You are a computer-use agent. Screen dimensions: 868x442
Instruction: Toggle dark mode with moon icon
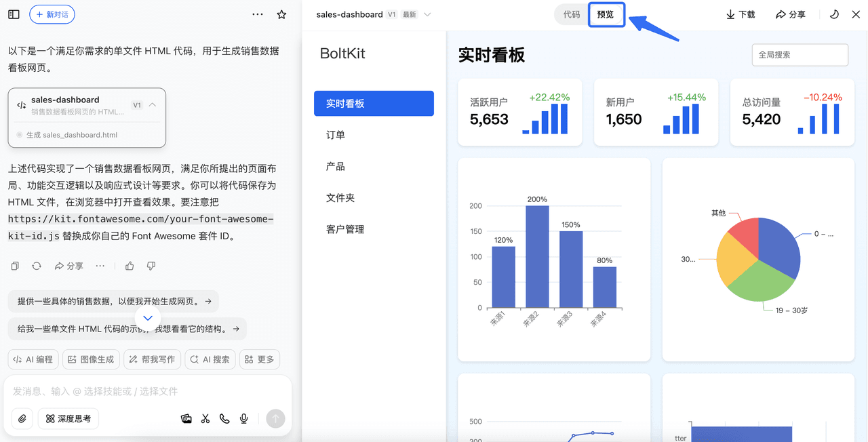tap(834, 14)
